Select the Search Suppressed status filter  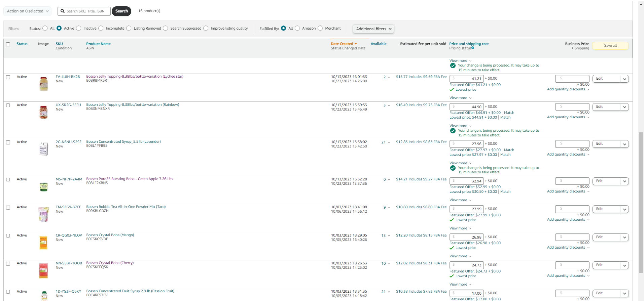pos(166,28)
